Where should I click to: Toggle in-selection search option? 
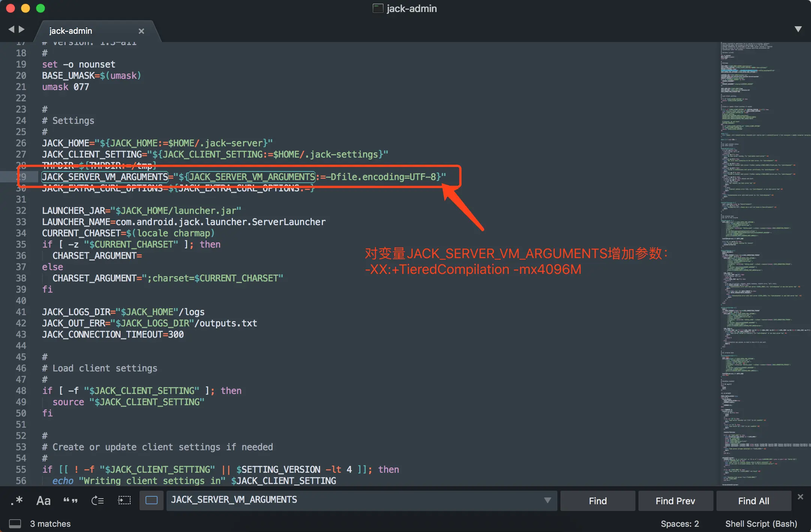coord(124,500)
